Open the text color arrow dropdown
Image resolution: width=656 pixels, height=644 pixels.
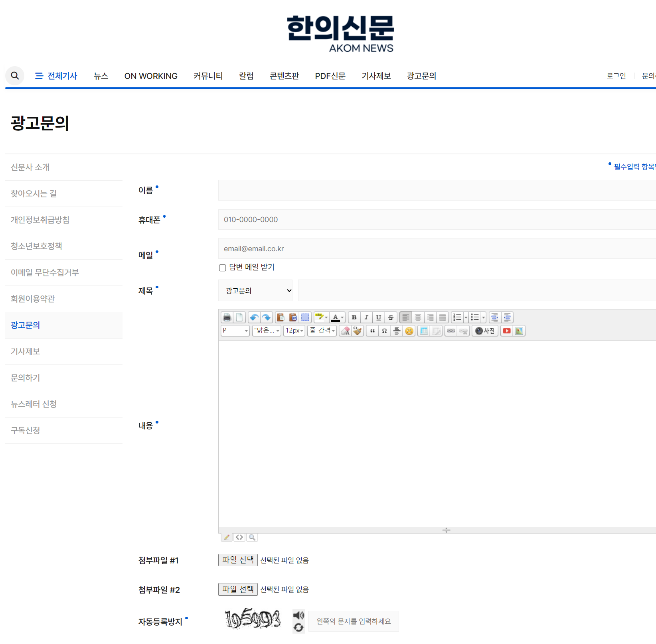(342, 317)
